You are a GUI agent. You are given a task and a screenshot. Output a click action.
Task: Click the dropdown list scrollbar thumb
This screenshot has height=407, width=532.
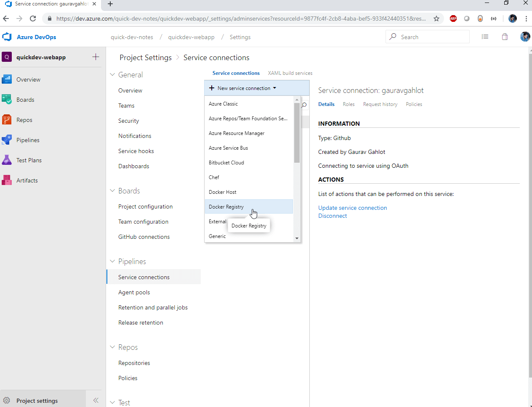[297, 132]
